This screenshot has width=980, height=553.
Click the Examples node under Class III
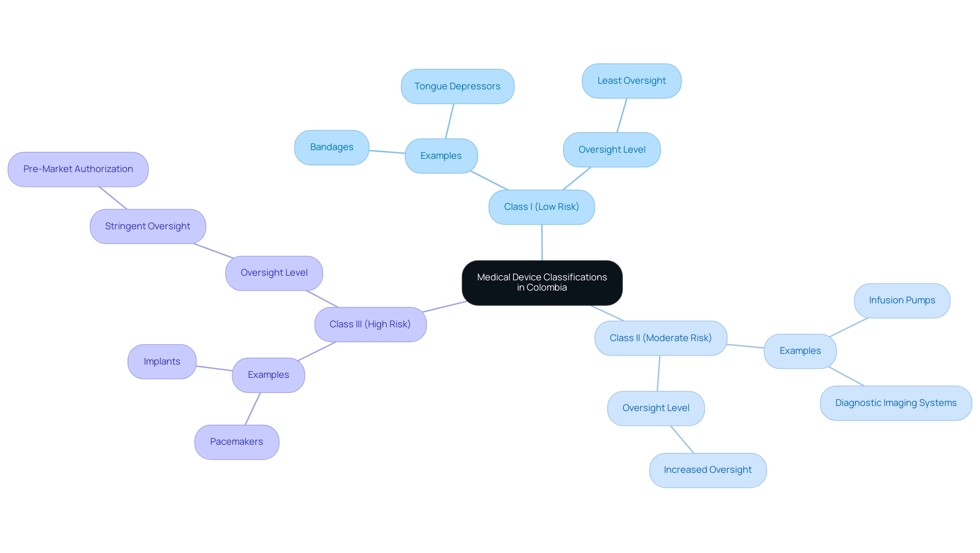(x=269, y=374)
